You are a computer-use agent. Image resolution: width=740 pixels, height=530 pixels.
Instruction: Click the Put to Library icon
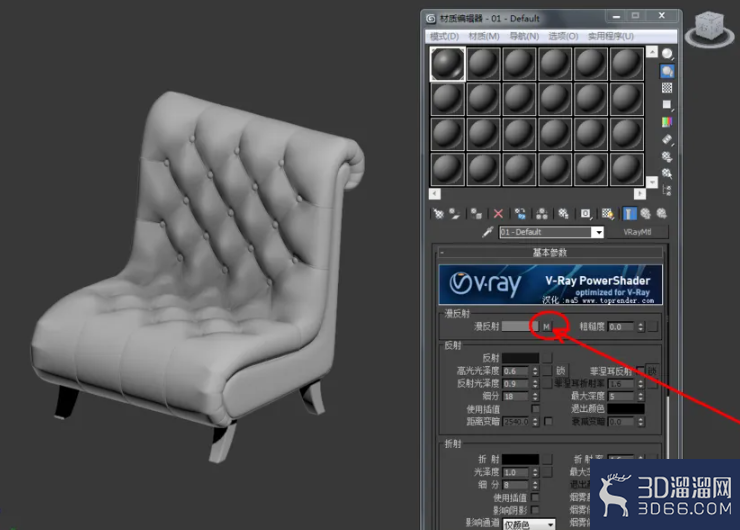(x=563, y=214)
